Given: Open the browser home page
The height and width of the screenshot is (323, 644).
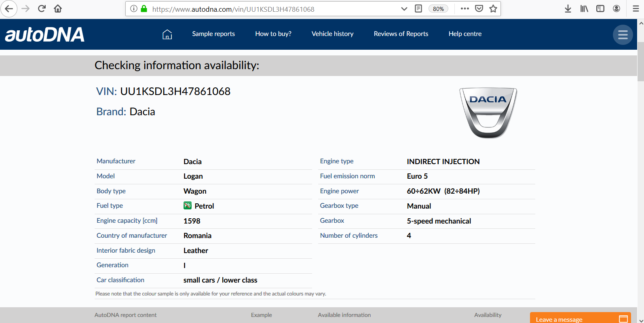Looking at the screenshot, I should [58, 8].
